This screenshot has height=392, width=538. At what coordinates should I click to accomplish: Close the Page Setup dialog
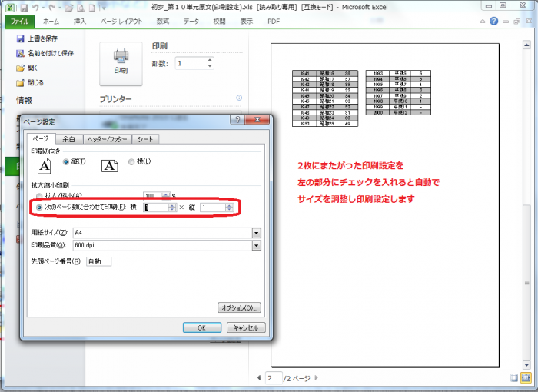tap(257, 119)
